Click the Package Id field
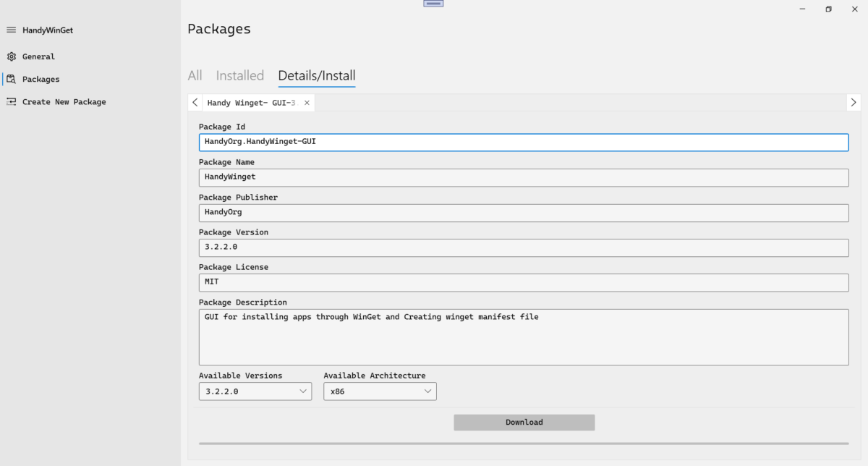This screenshot has width=868, height=466. pos(524,143)
